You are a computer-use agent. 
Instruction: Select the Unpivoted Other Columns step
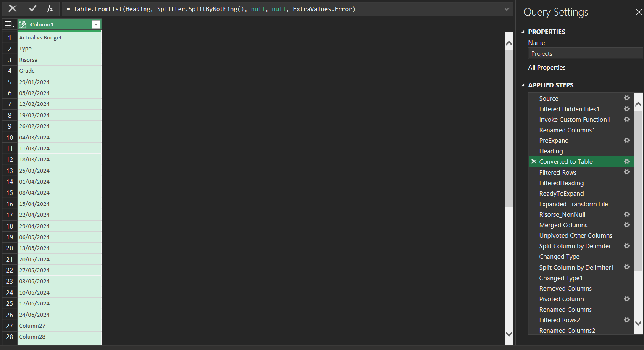pos(576,235)
